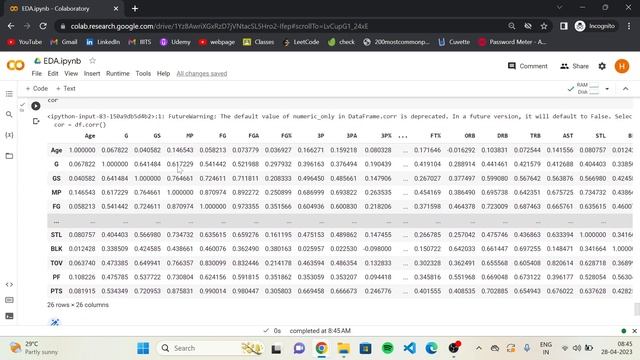Screen dimensions: 640x360
Task: Open the variables {x} panel
Action: pyautogui.click(x=9, y=135)
